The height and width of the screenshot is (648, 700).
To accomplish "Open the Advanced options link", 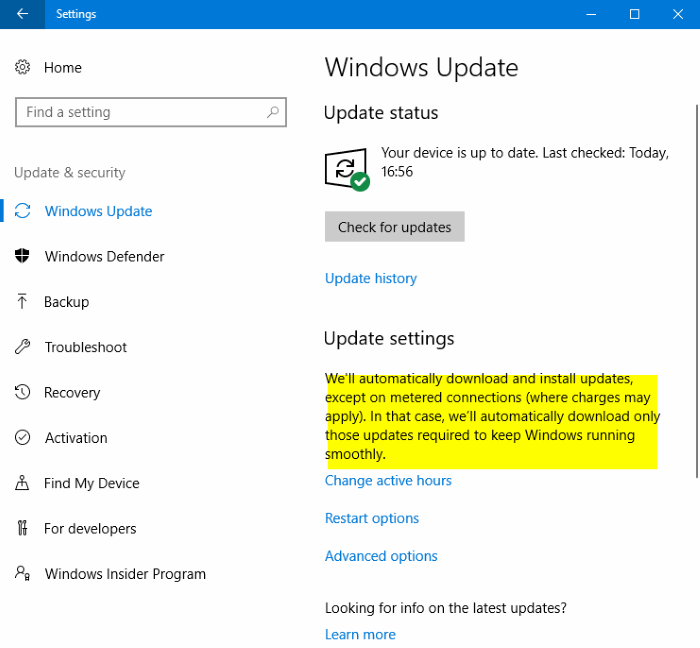I will [x=381, y=556].
